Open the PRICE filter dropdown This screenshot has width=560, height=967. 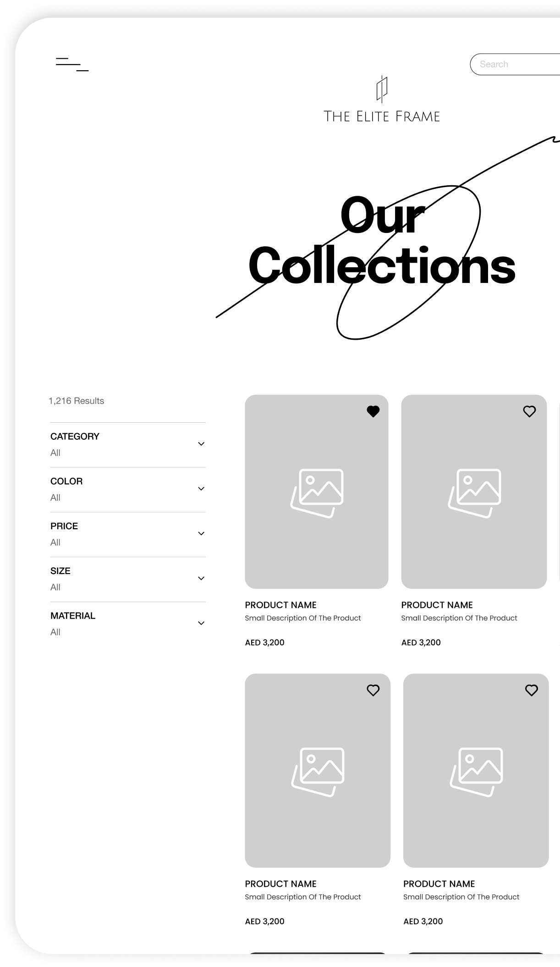coord(128,535)
